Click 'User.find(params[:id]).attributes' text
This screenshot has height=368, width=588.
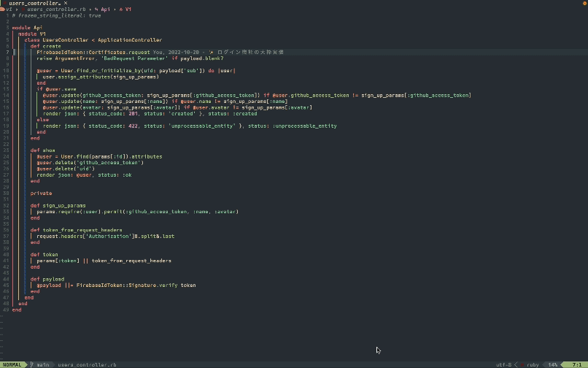click(x=112, y=156)
